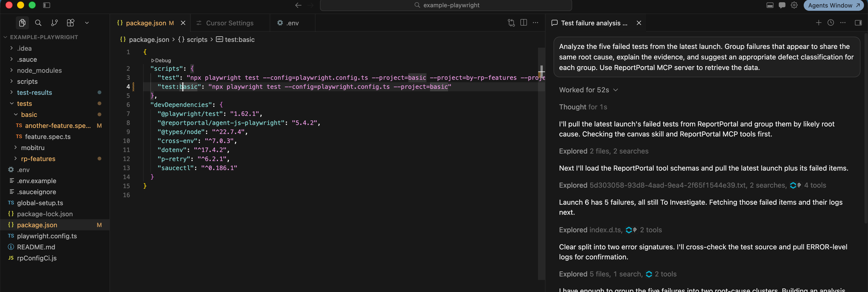
Task: Open the Source Control view icon
Action: pos(54,23)
